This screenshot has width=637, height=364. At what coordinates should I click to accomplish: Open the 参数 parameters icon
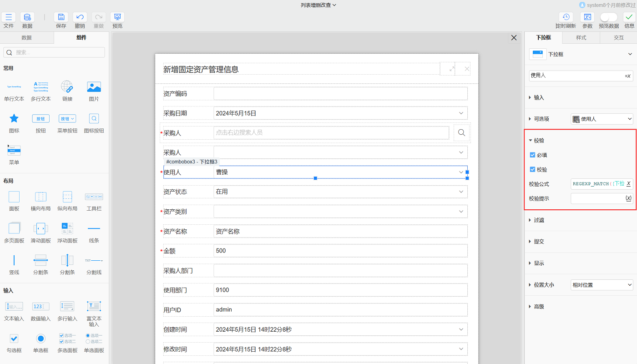587,17
